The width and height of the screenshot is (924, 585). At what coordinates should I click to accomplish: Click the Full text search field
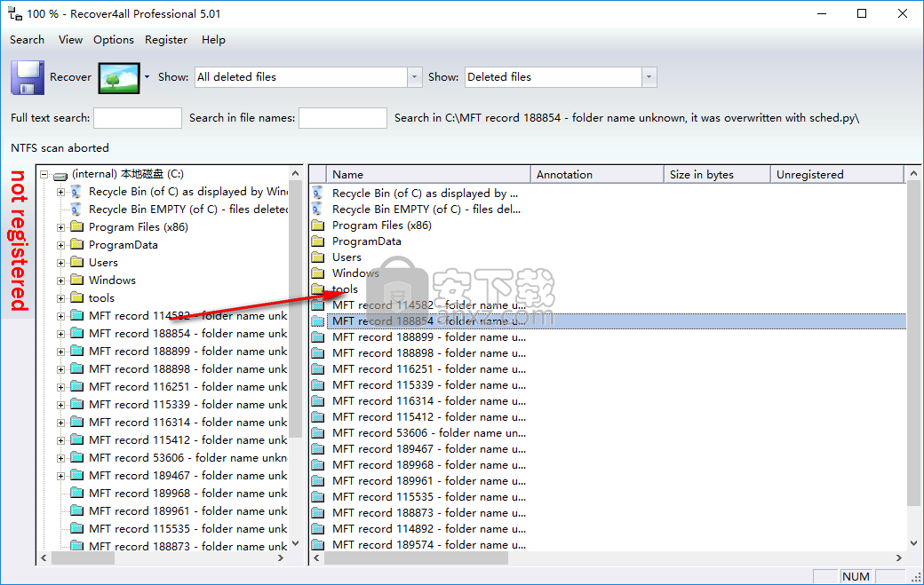[138, 118]
